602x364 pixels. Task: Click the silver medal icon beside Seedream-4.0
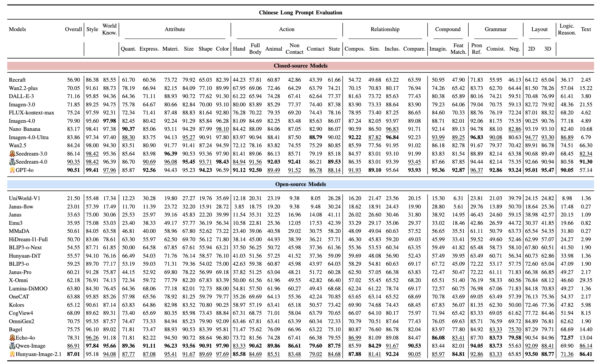click(12, 162)
